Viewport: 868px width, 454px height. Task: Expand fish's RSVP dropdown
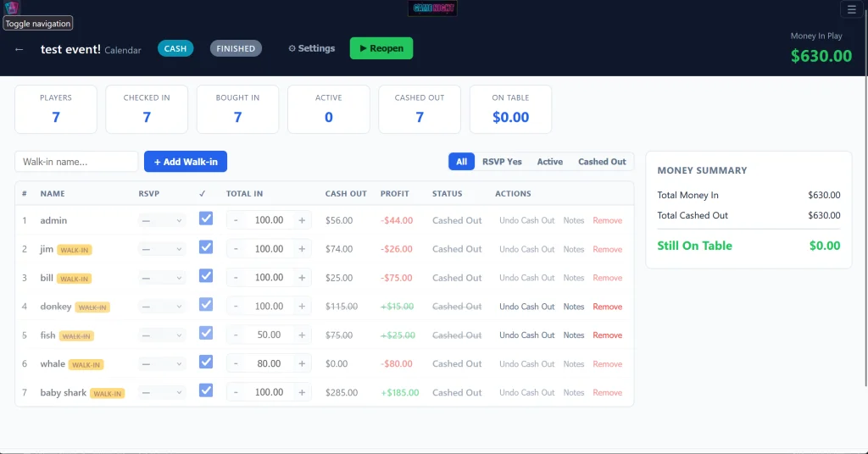click(x=161, y=335)
